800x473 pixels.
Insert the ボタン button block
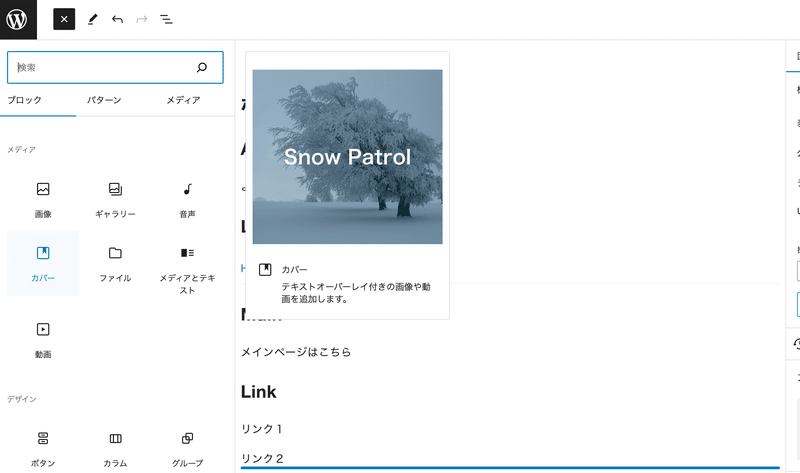pyautogui.click(x=43, y=449)
